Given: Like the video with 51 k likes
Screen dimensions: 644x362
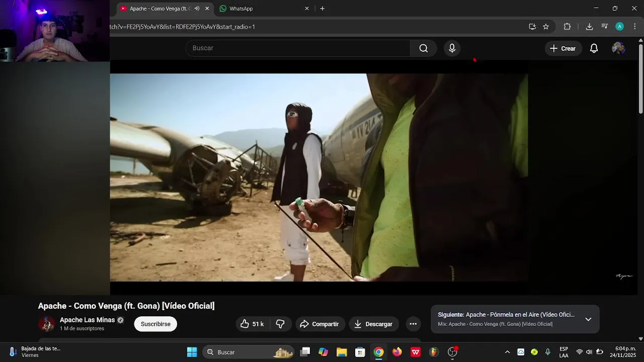Looking at the screenshot, I should coord(253,324).
